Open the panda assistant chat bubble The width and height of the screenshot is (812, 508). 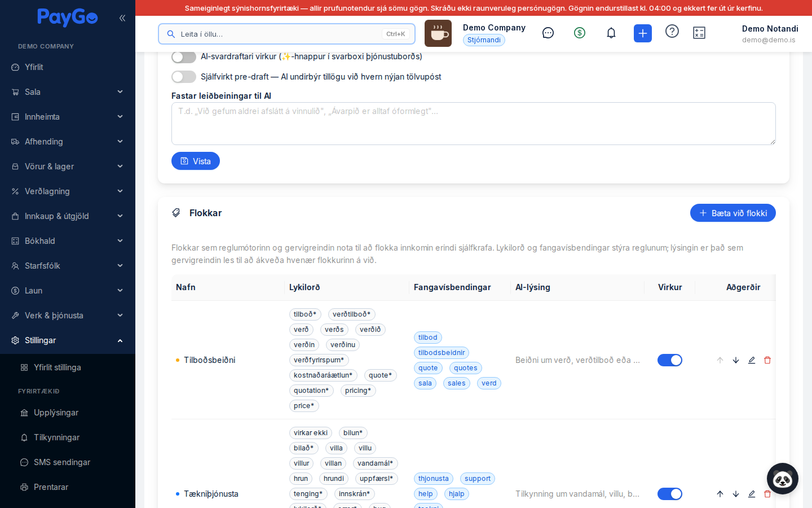[x=783, y=479]
